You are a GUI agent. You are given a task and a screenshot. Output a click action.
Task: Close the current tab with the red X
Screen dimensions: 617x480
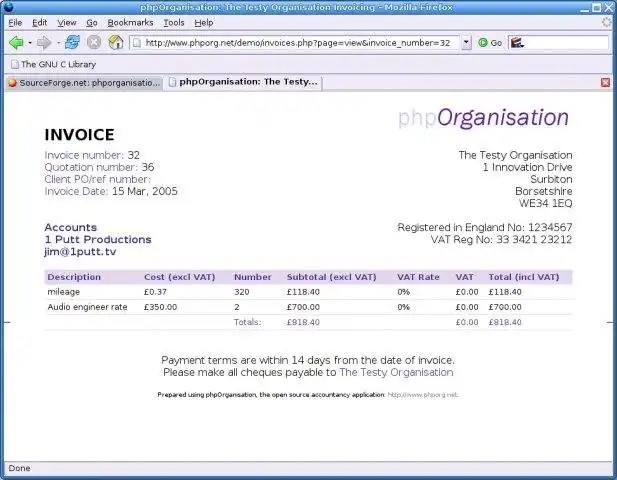(605, 82)
